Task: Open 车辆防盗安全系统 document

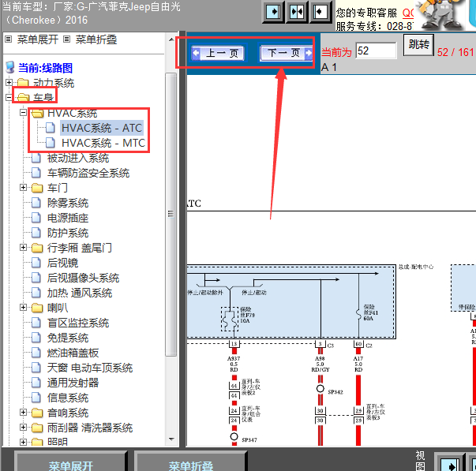Action: click(88, 173)
